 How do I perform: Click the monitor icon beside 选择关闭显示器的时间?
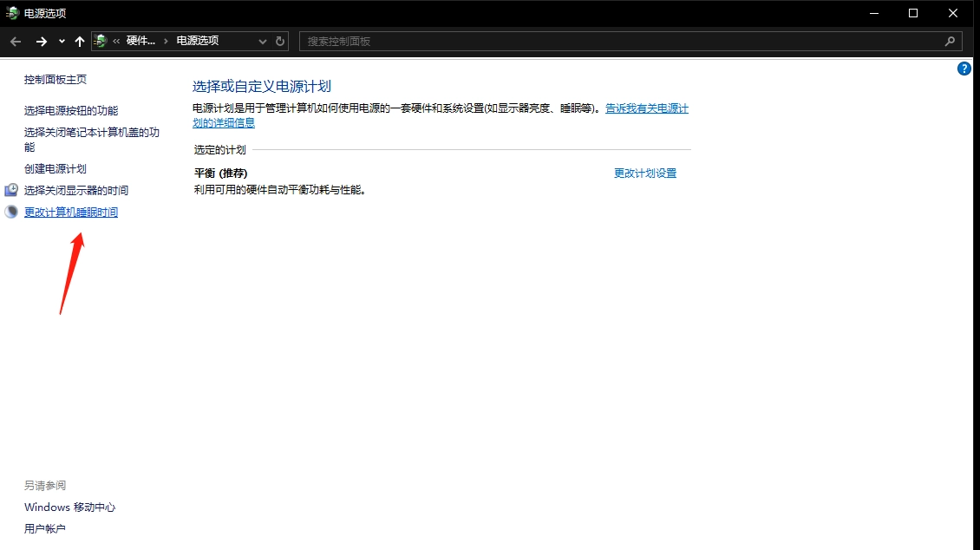click(x=11, y=190)
